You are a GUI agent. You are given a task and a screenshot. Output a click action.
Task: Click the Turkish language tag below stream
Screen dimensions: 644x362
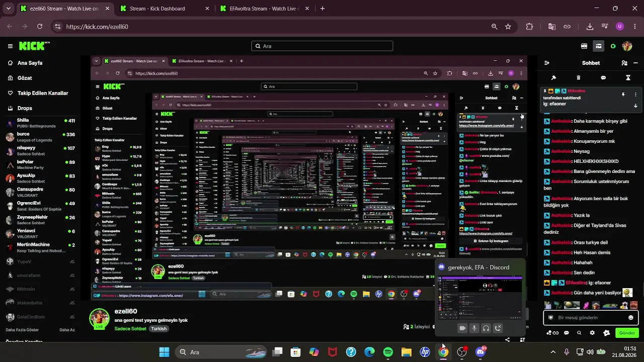pyautogui.click(x=158, y=329)
